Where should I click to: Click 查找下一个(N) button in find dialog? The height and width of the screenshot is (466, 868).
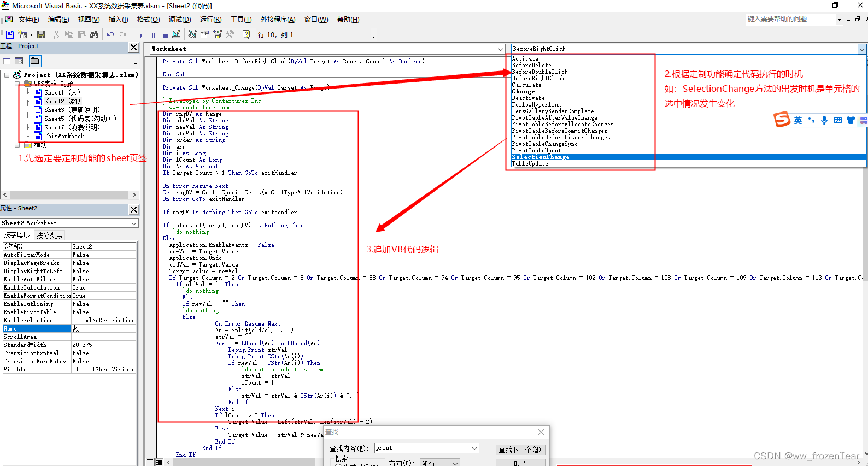click(x=520, y=449)
